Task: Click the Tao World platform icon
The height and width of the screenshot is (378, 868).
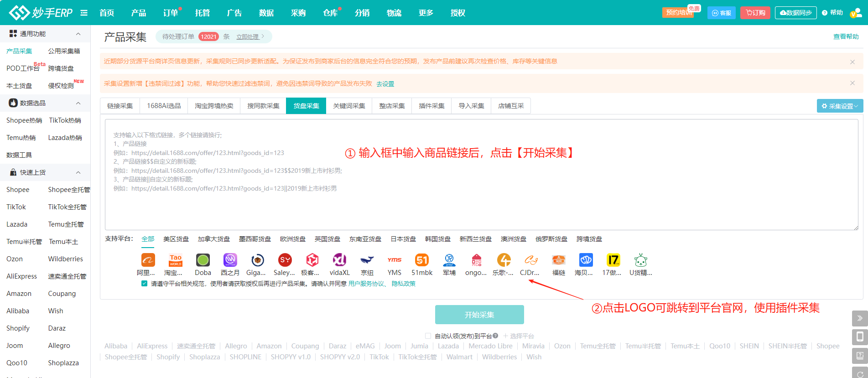Action: point(175,260)
